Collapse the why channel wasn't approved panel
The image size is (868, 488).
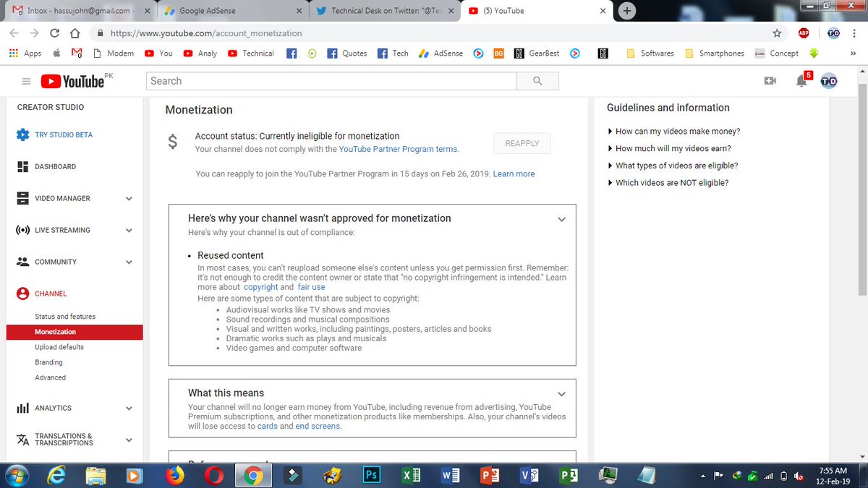[x=561, y=219]
